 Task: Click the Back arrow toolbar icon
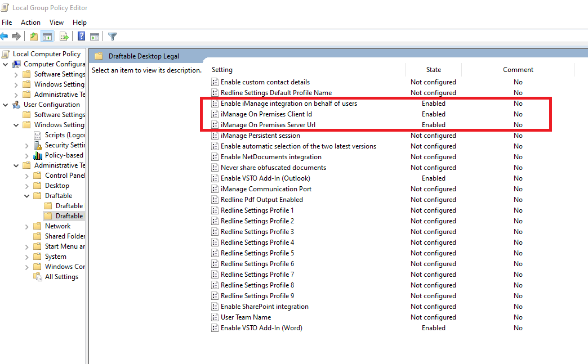coord(4,37)
